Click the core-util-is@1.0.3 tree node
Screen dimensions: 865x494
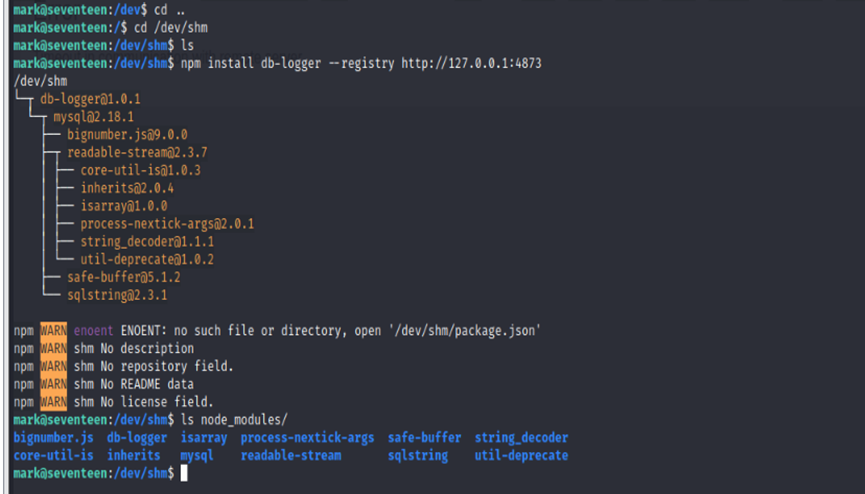pyautogui.click(x=141, y=170)
